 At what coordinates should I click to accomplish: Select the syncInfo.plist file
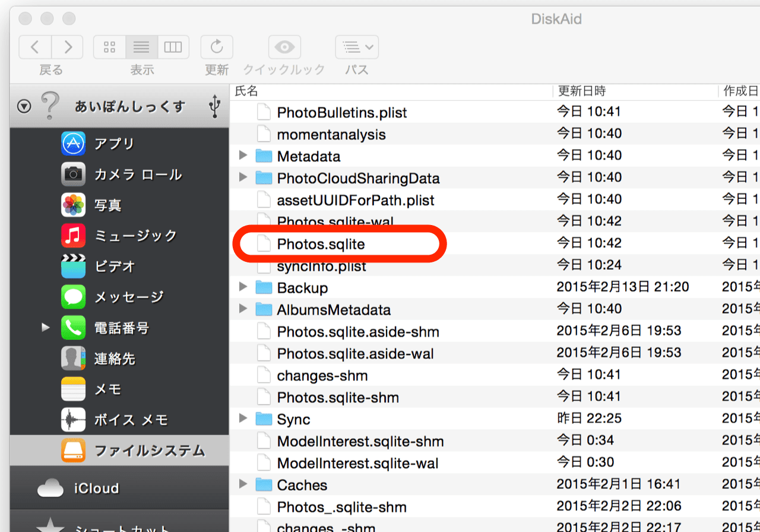[x=495, y=265]
